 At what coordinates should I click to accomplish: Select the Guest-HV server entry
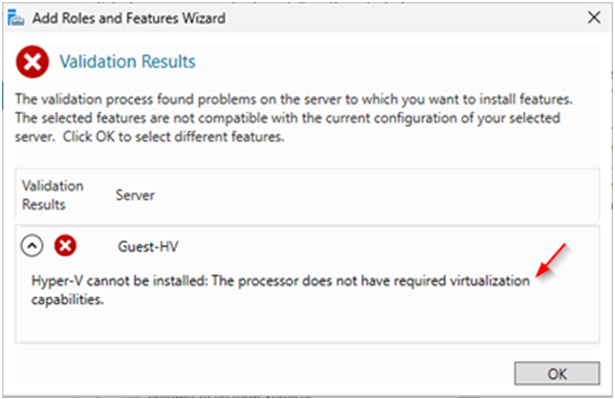click(x=148, y=246)
